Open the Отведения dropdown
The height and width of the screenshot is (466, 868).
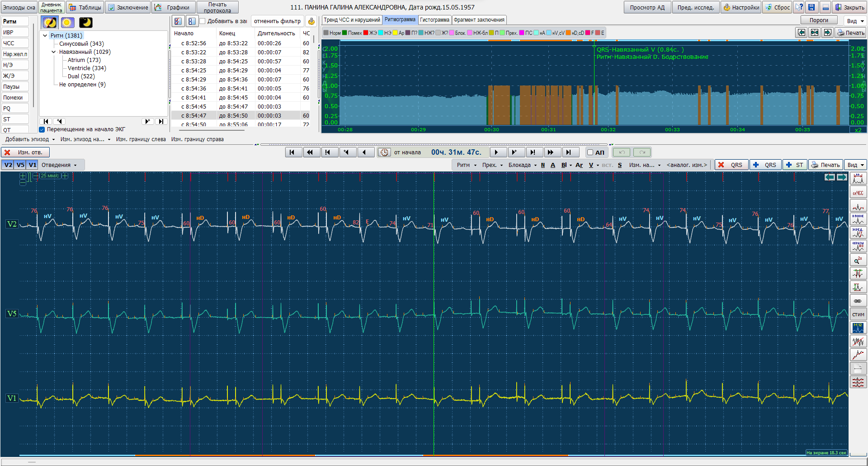(x=59, y=165)
